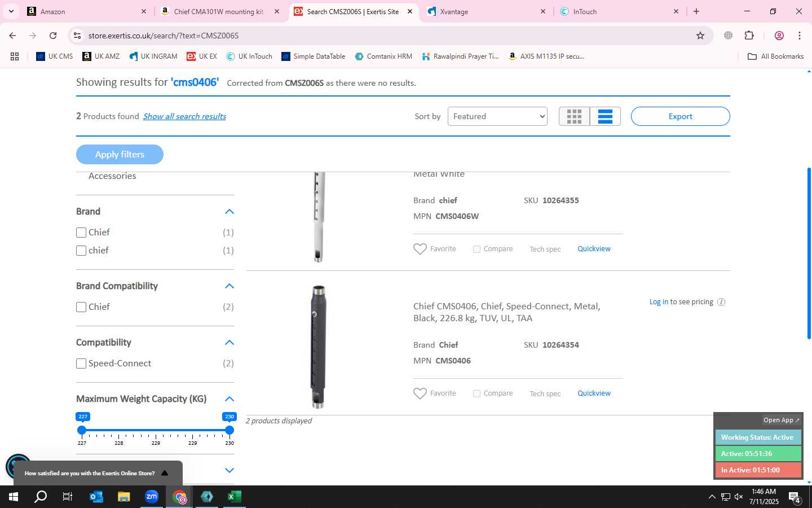The height and width of the screenshot is (508, 812).
Task: Click Apply filters button
Action: tap(120, 154)
